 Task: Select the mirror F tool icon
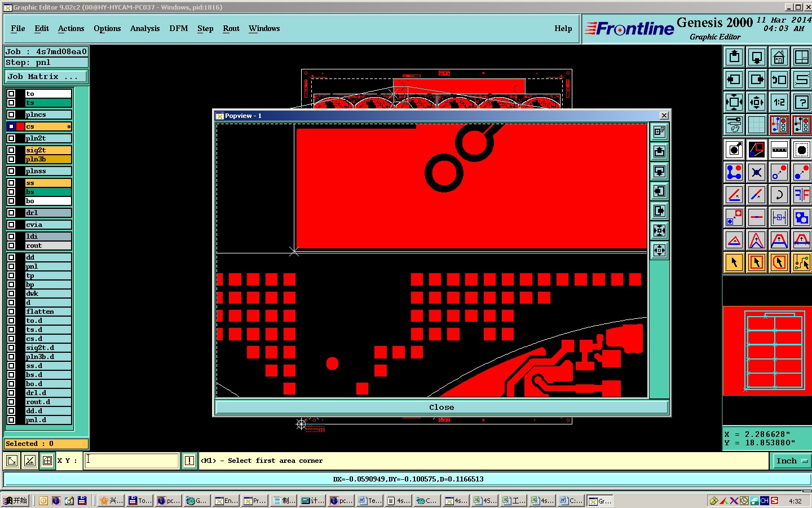click(802, 195)
